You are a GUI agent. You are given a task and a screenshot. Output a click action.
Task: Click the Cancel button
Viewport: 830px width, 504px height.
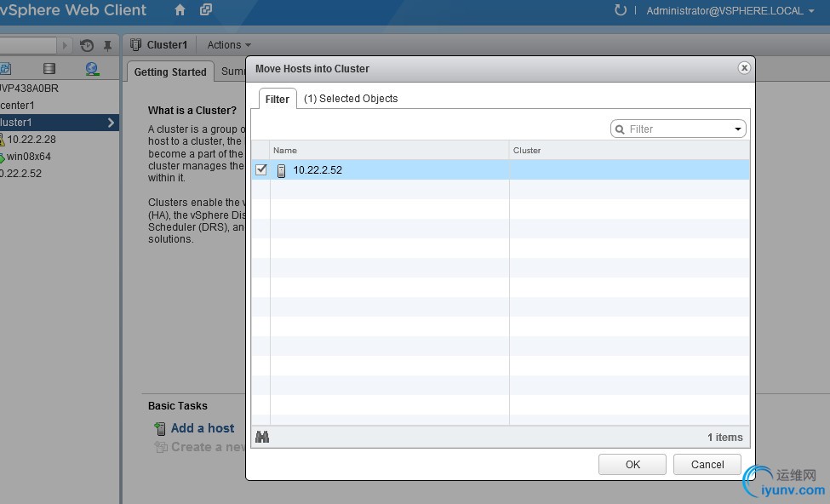(707, 464)
